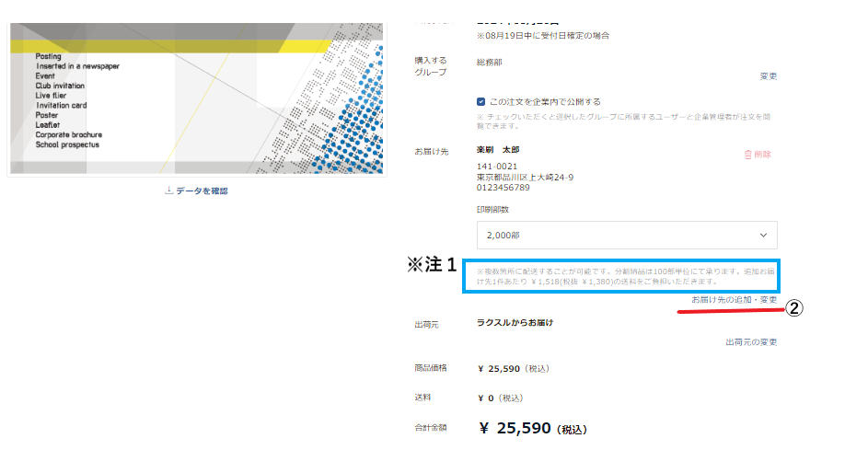Click 変更 for the 購入するグループ section
The height and width of the screenshot is (473, 868).
769,76
